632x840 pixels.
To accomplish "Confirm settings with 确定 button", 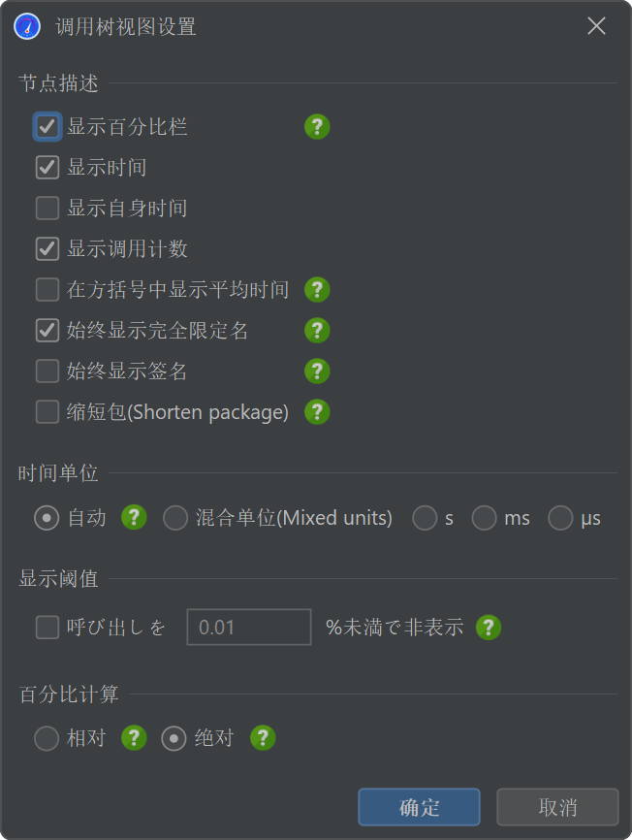I will pos(419,807).
